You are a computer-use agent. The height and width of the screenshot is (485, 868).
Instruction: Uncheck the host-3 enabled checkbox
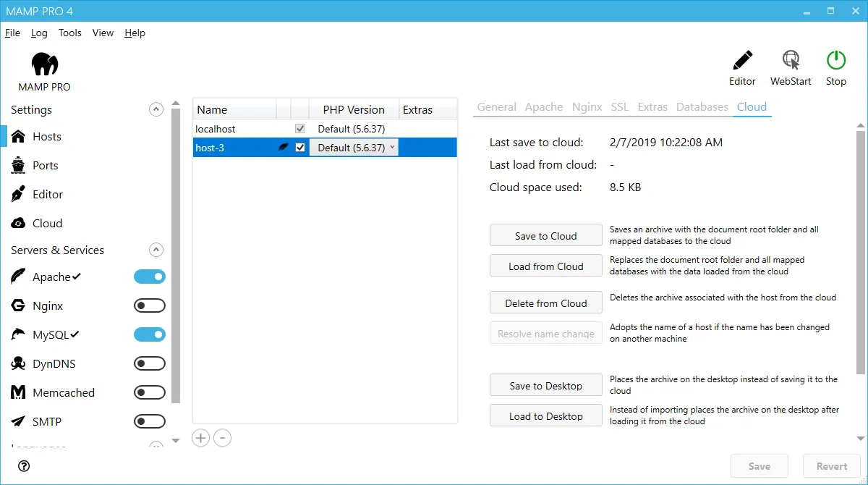click(x=300, y=147)
